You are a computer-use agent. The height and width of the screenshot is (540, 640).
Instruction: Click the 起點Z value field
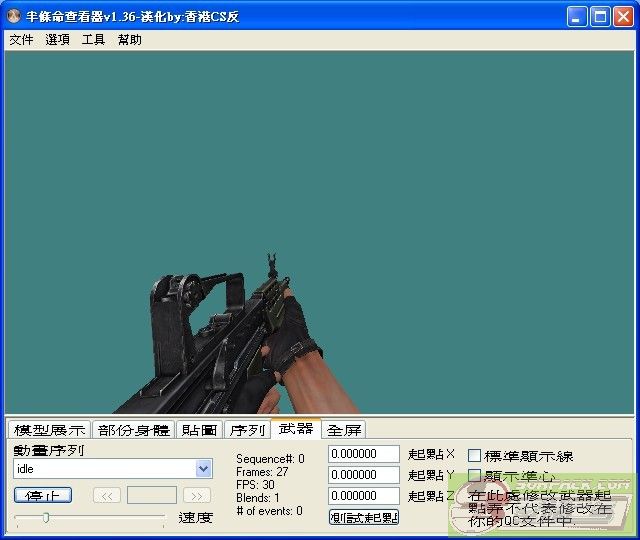(x=364, y=496)
